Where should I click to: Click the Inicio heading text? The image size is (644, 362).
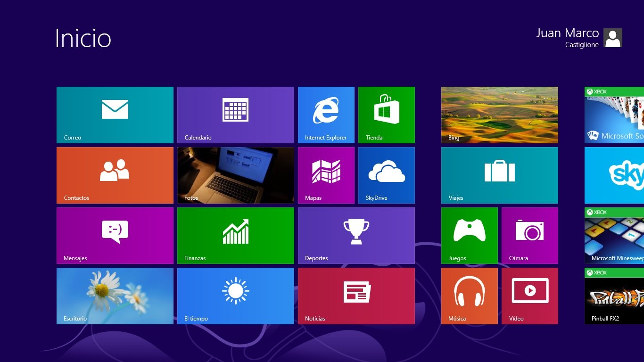click(x=83, y=38)
